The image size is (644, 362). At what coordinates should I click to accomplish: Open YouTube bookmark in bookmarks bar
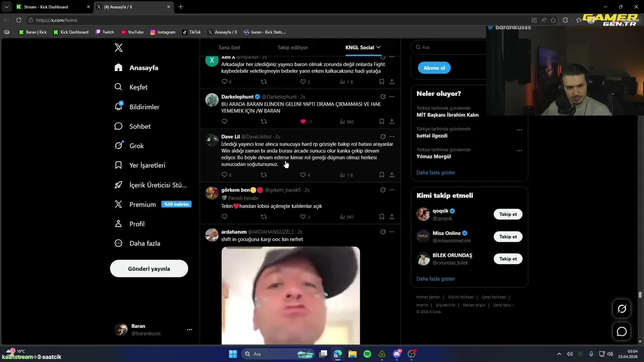pyautogui.click(x=132, y=32)
